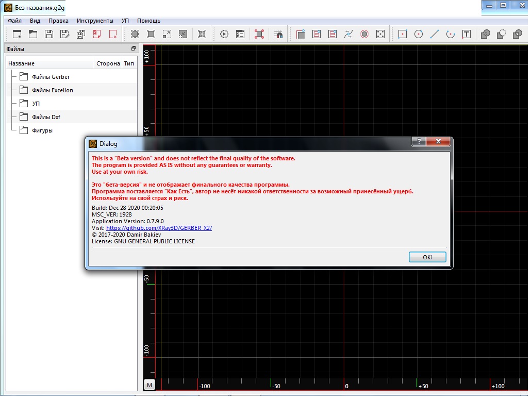Image resolution: width=532 pixels, height=399 pixels.
Task: Click the four-squares zoom-to-selected icon
Action: pos(202,34)
